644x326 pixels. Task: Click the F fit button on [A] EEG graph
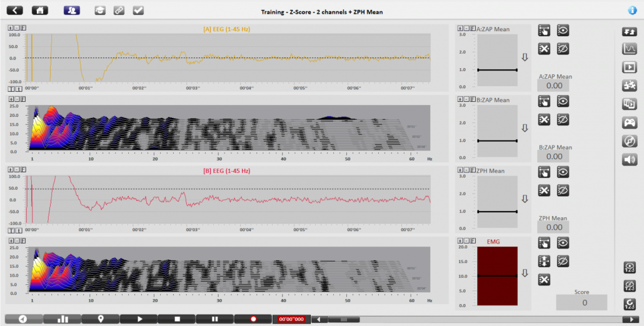23,28
